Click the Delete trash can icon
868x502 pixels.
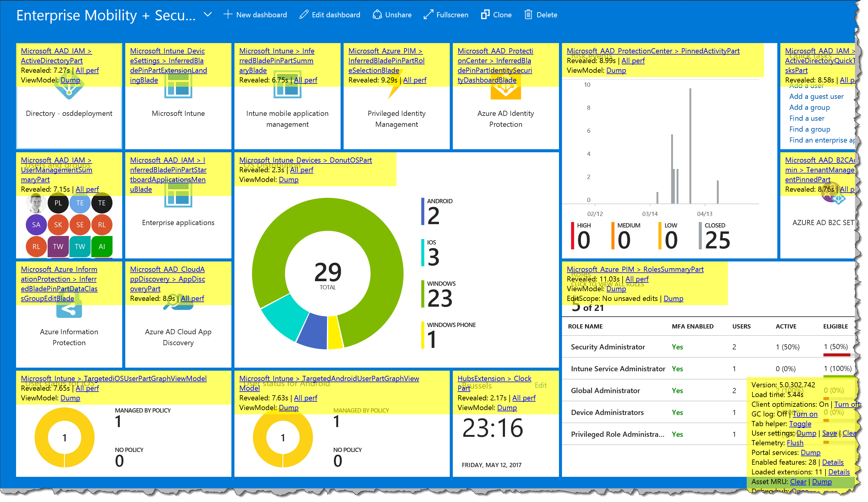[528, 15]
